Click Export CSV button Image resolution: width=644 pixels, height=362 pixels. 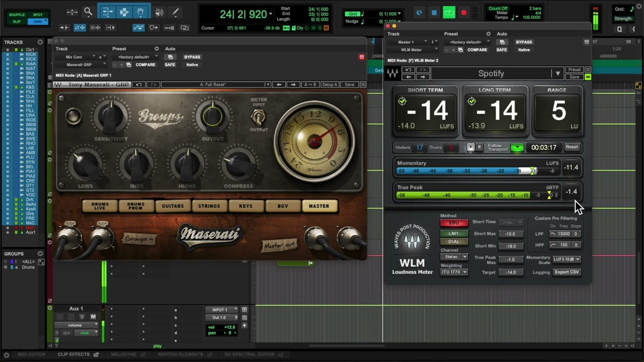click(x=567, y=272)
